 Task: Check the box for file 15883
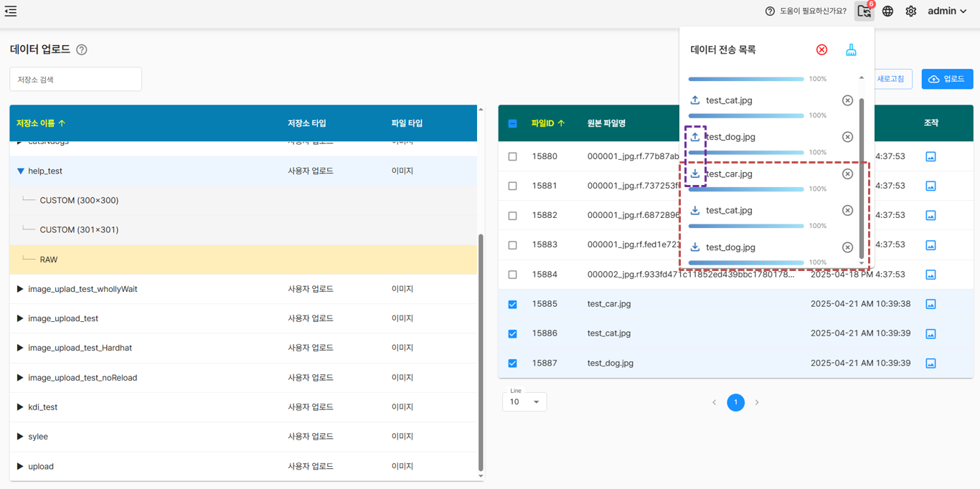[512, 245]
